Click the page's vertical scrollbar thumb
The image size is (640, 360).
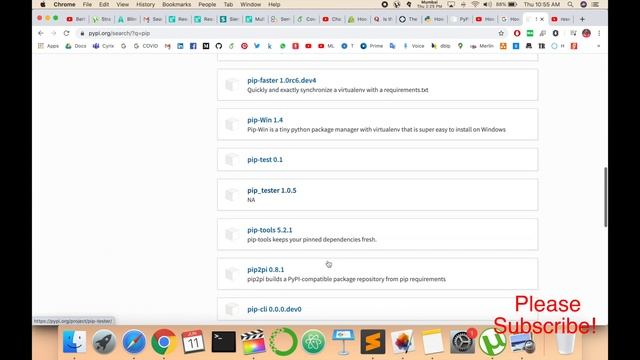click(605, 197)
